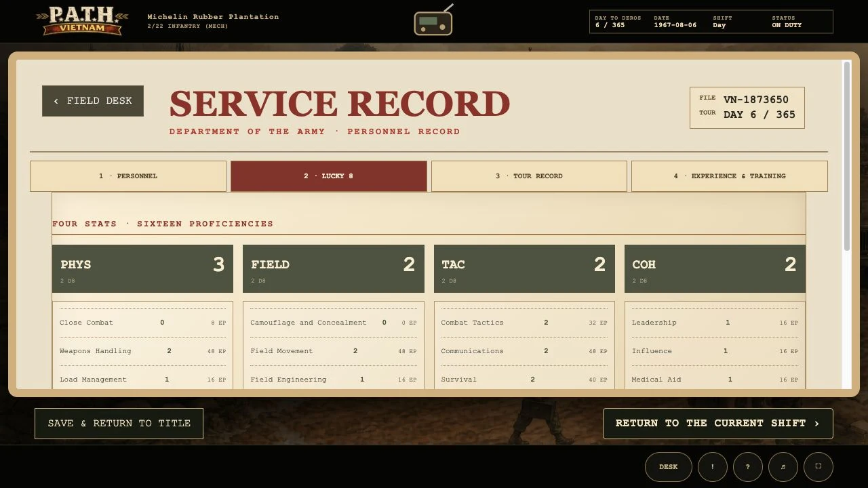Click the 48 EP value for Communications
The image size is (868, 488).
tap(599, 351)
